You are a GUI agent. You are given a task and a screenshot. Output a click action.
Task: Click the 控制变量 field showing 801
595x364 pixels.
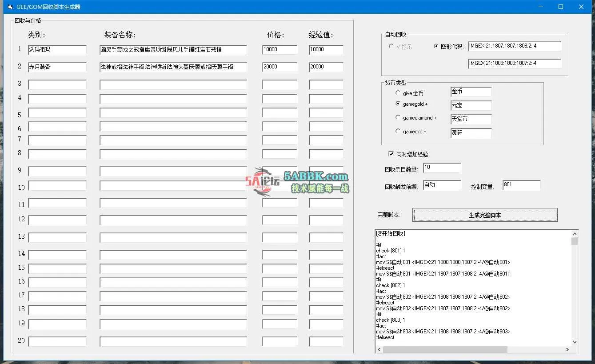[x=522, y=185]
